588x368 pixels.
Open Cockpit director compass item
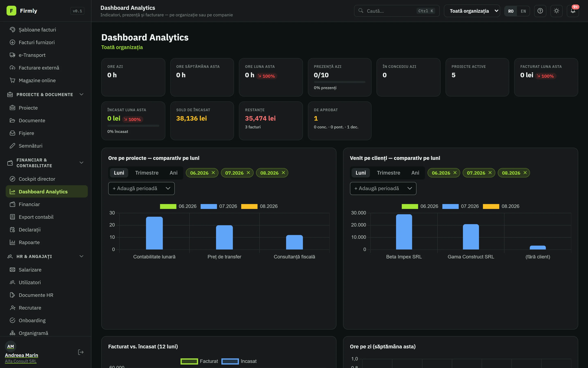click(47, 179)
